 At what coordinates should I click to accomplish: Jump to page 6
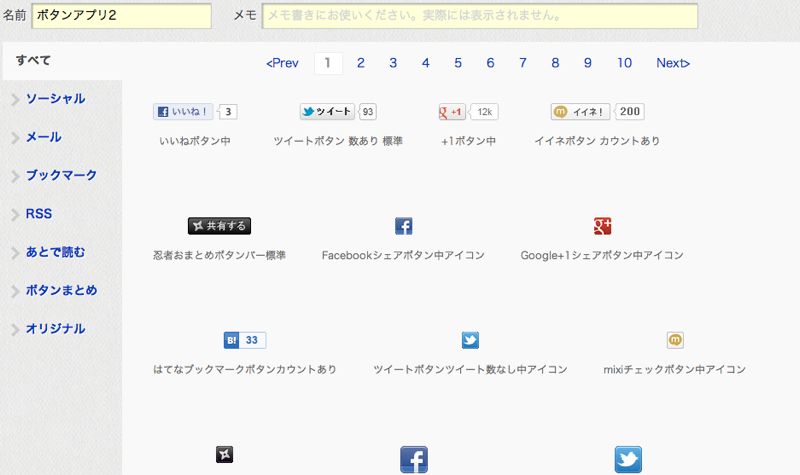pos(490,63)
